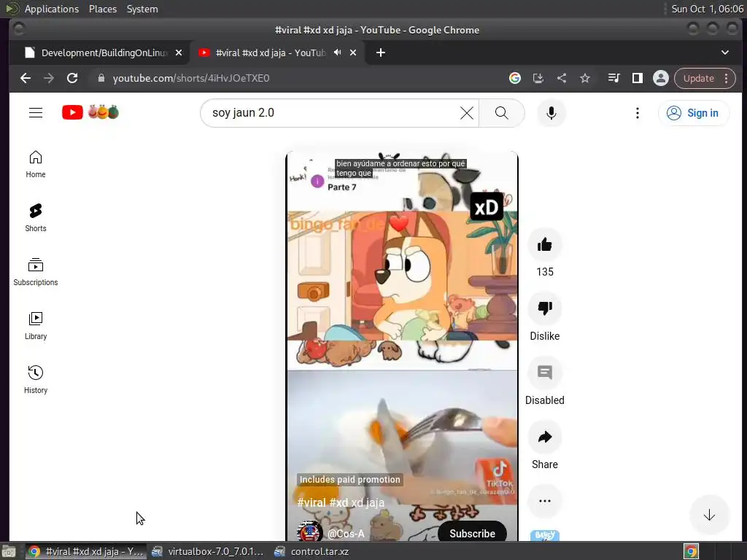This screenshot has width=747, height=560.
Task: Click show desktop icon in taskbar
Action: point(9,552)
